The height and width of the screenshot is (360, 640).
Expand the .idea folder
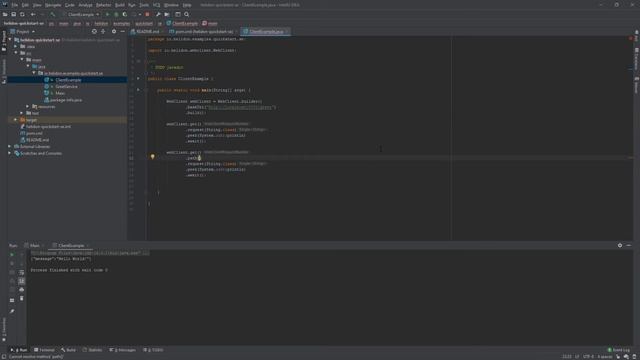coord(16,47)
